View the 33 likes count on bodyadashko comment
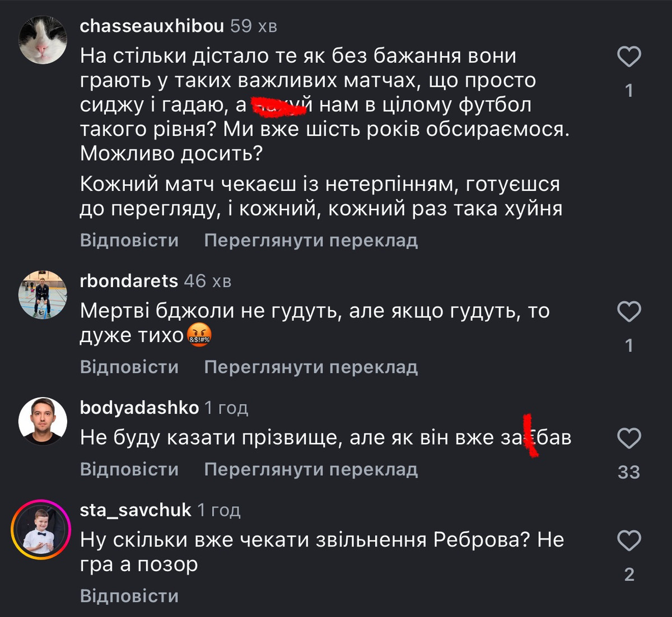Image resolution: width=672 pixels, height=617 pixels. [x=629, y=472]
